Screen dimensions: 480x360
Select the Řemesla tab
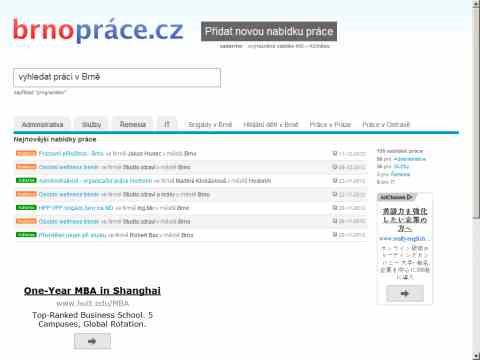tap(133, 124)
